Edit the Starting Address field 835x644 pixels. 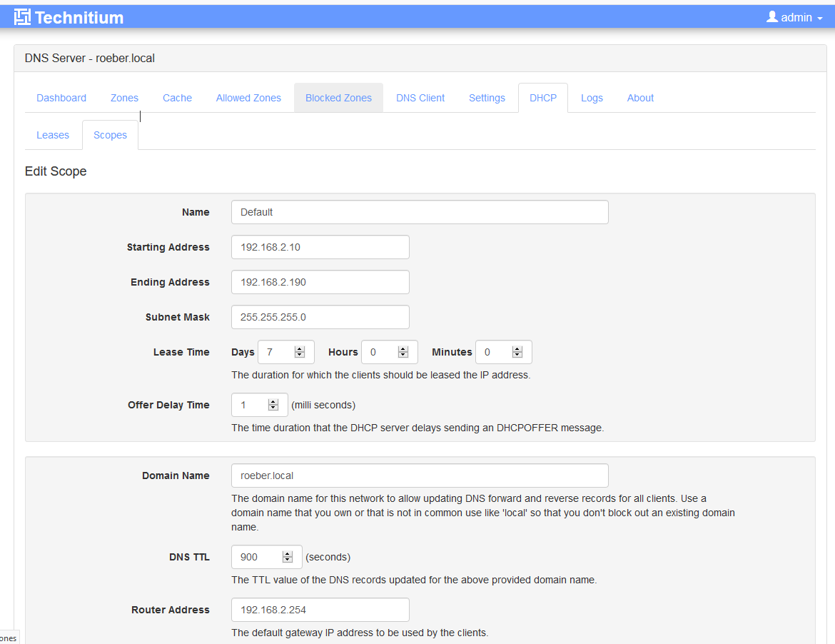[320, 246]
